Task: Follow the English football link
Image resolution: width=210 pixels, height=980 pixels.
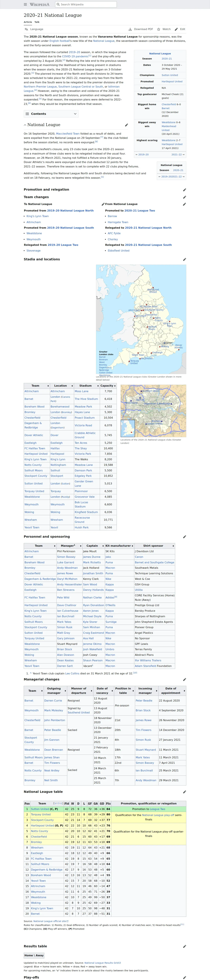Action: 60,41
